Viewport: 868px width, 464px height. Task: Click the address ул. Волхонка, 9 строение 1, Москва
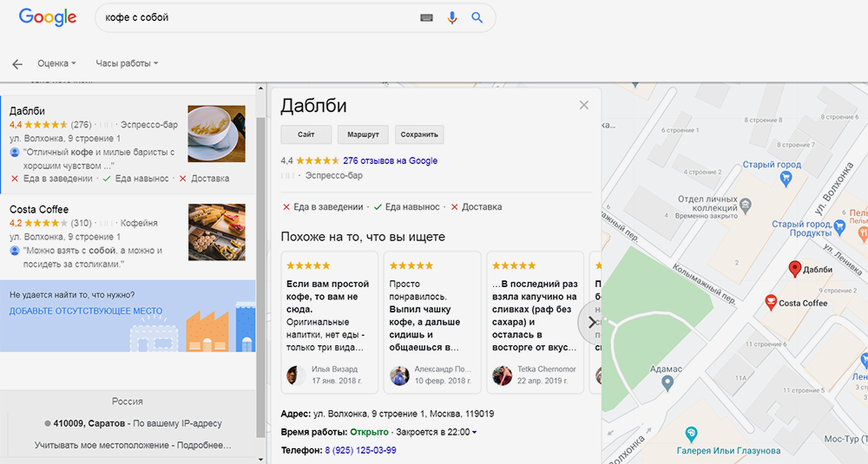coord(404,414)
